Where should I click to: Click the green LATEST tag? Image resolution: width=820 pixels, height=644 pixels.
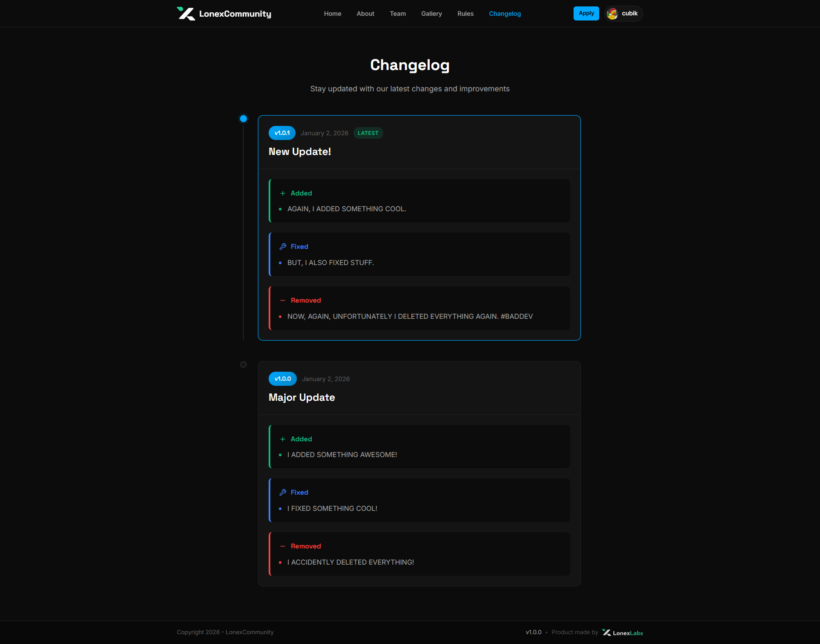point(368,133)
